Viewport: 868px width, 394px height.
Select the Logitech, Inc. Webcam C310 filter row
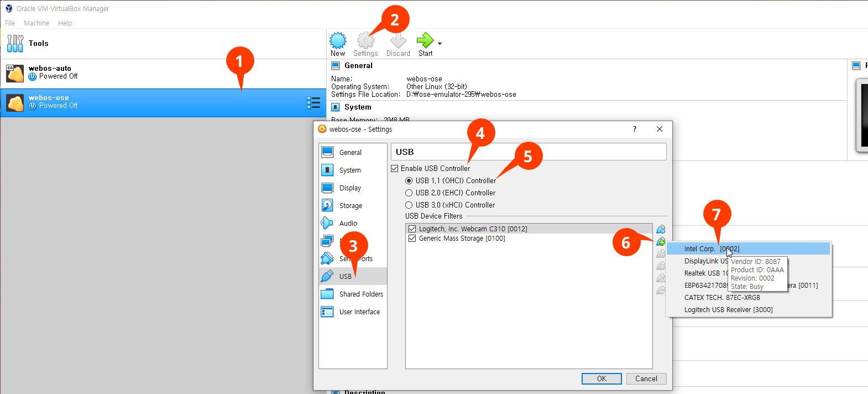(529, 229)
